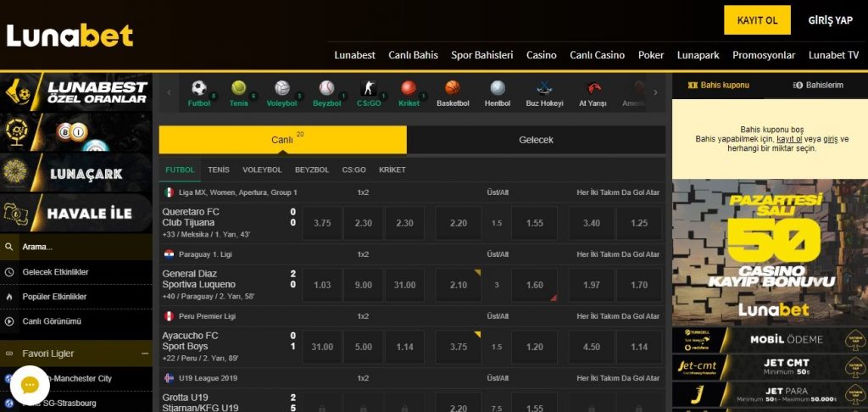Pick the 1.55 under odds for Queretaro match

pos(535,223)
